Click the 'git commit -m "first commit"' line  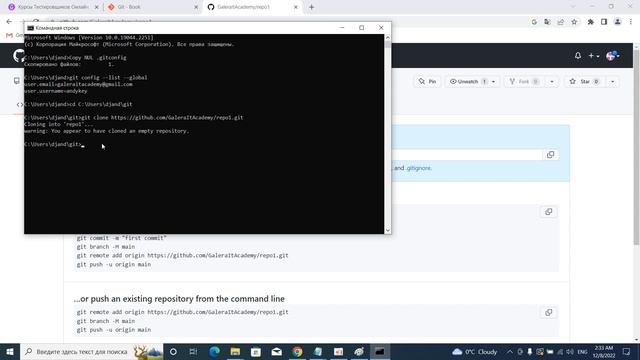tap(121, 238)
